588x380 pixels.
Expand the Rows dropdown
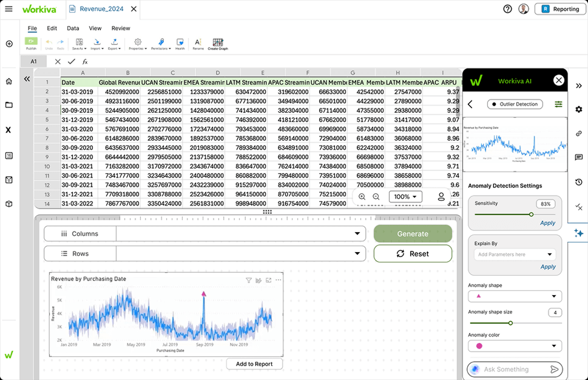tap(357, 253)
